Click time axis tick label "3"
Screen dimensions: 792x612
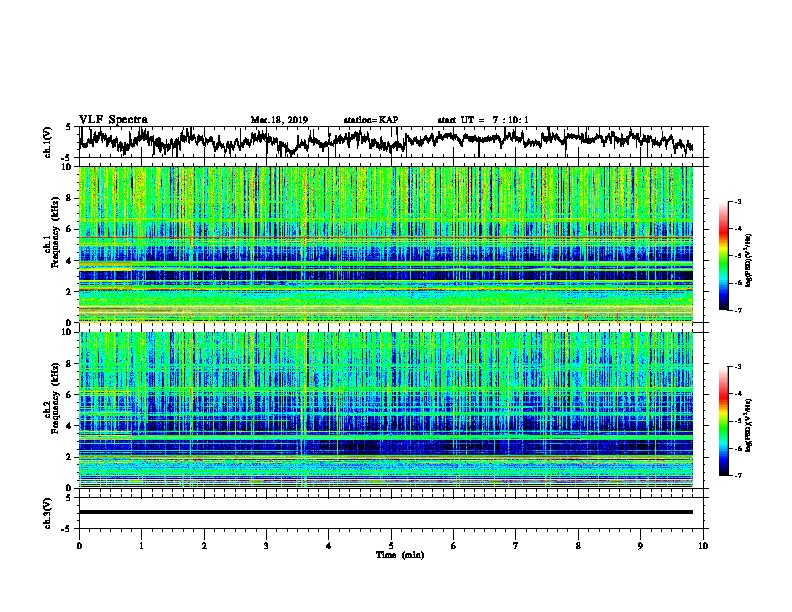(266, 546)
